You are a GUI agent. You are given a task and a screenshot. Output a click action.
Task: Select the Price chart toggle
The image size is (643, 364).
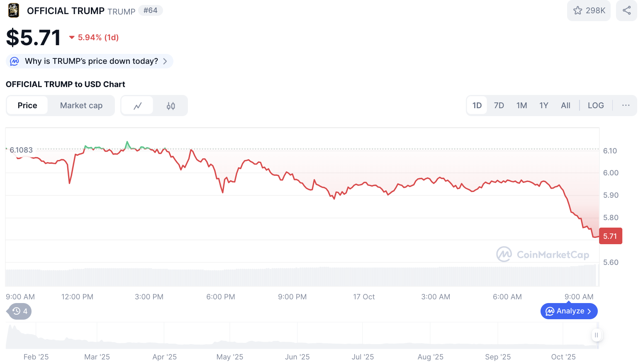[27, 105]
